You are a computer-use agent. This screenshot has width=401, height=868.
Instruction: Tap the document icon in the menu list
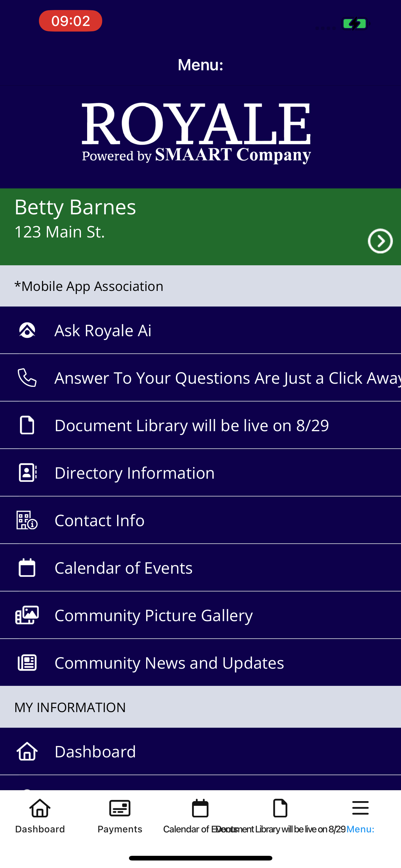point(27,425)
